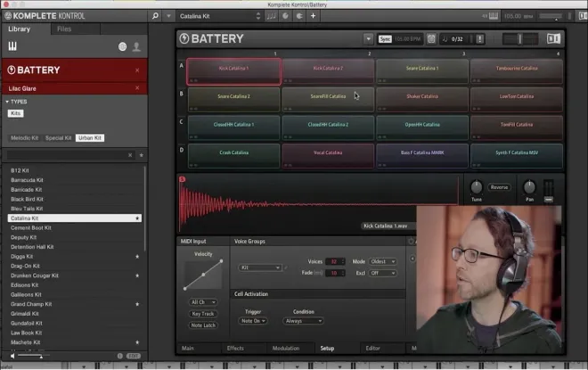Toggle the Sync button in Battery
The image size is (588, 370).
point(385,39)
